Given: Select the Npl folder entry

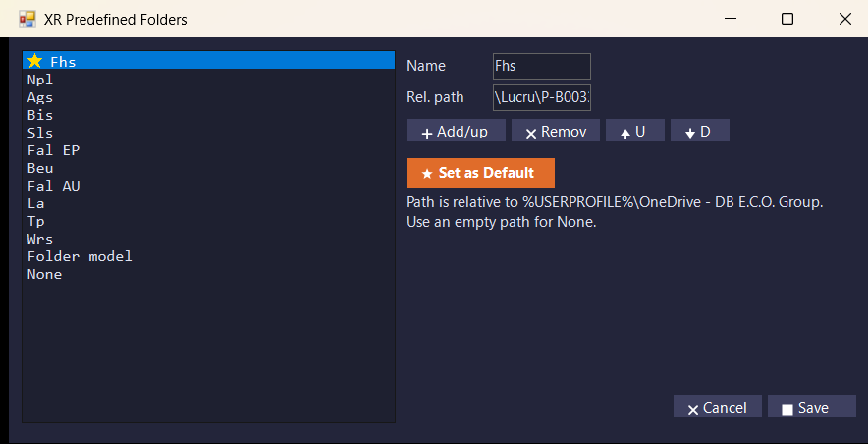Looking at the screenshot, I should point(209,80).
